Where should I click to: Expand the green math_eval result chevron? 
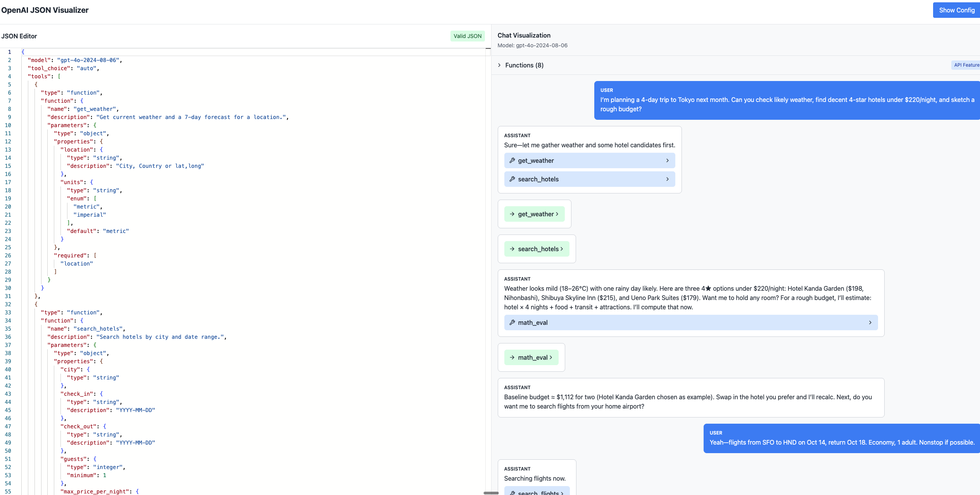tap(551, 357)
